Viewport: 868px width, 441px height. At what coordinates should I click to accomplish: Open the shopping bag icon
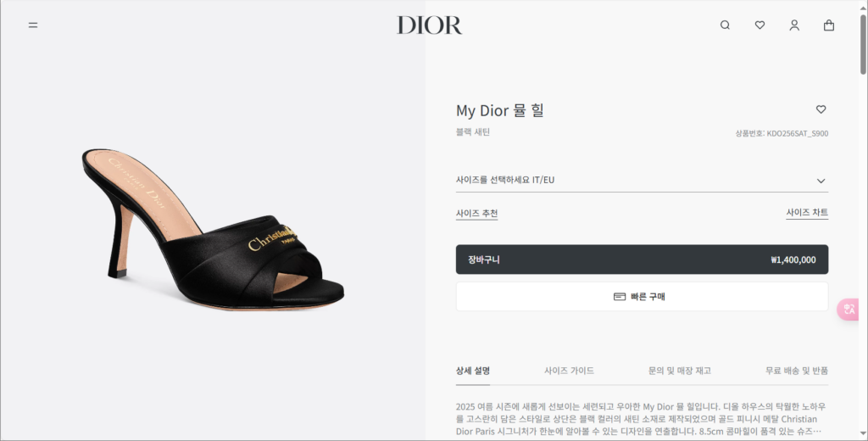coord(829,25)
